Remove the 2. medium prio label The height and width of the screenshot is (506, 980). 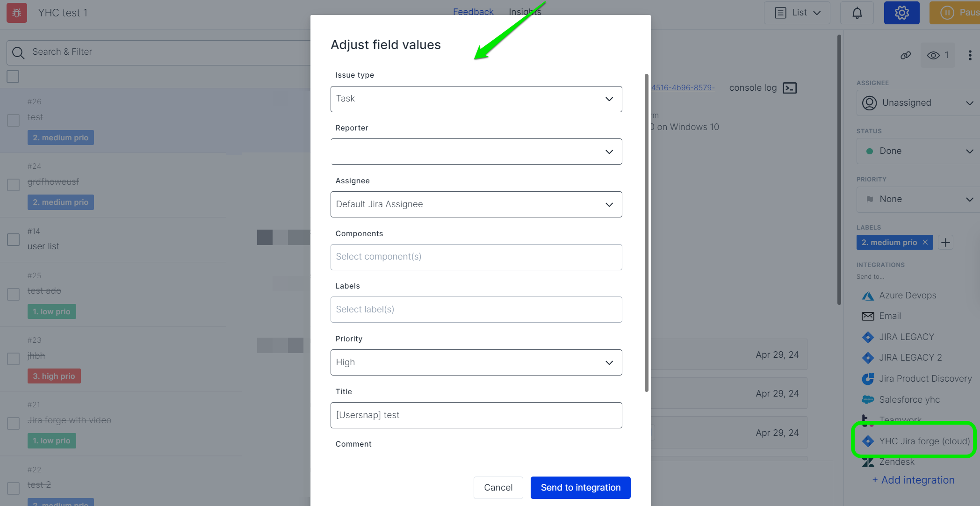(925, 242)
